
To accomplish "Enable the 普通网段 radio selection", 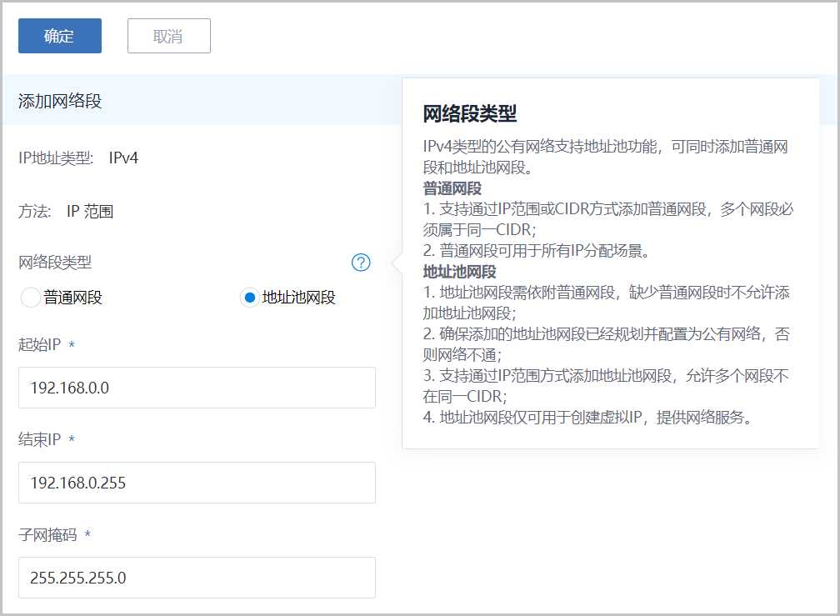I will 30,298.
